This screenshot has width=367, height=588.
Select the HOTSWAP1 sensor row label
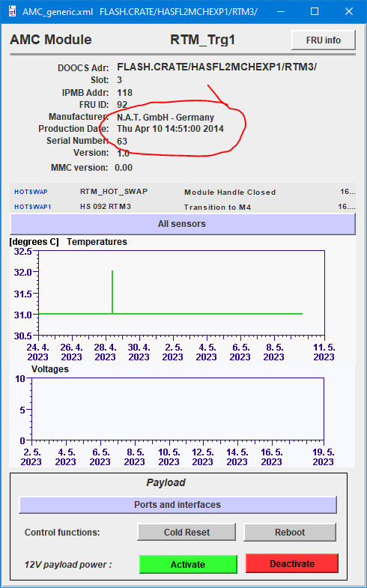tap(32, 207)
